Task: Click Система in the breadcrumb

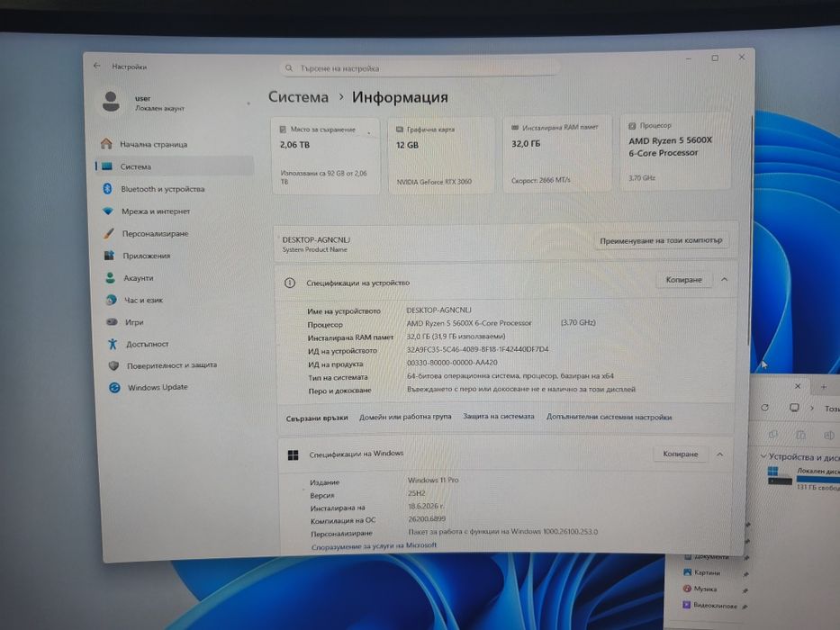Action: point(298,97)
